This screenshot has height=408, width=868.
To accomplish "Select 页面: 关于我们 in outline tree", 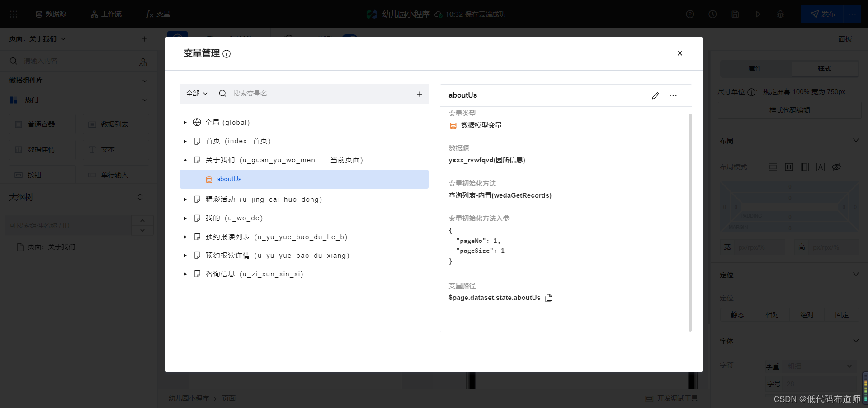I will 46,247.
